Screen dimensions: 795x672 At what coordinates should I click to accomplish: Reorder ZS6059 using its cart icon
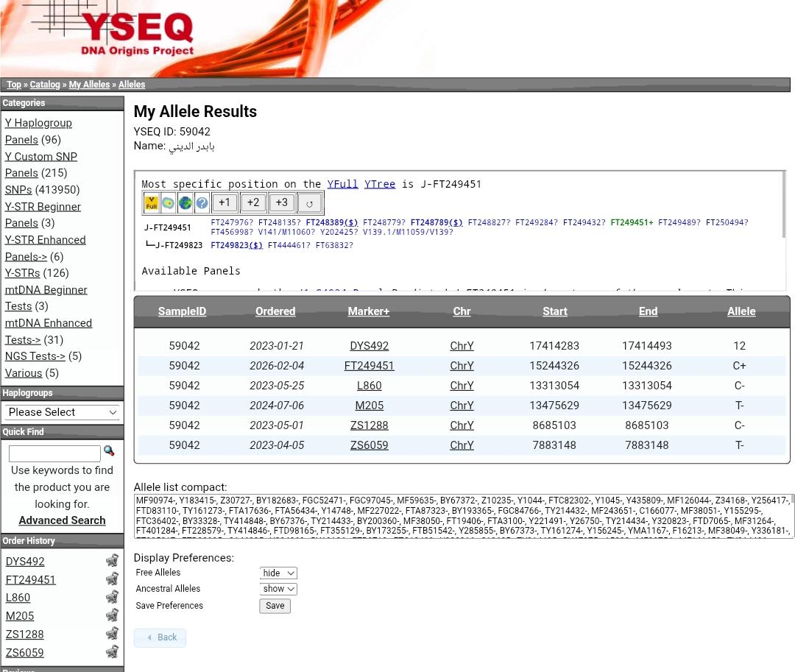tap(112, 651)
